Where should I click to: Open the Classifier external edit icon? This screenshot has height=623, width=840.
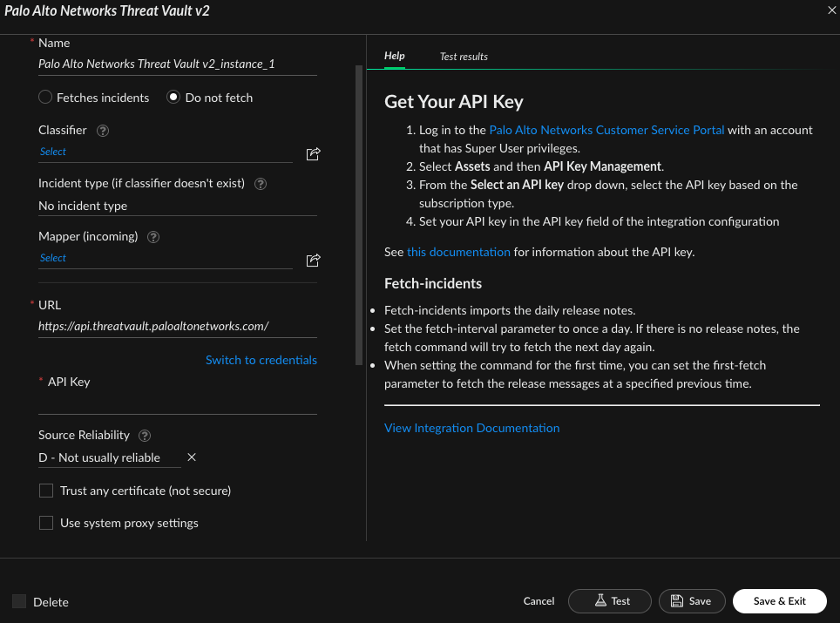point(314,154)
